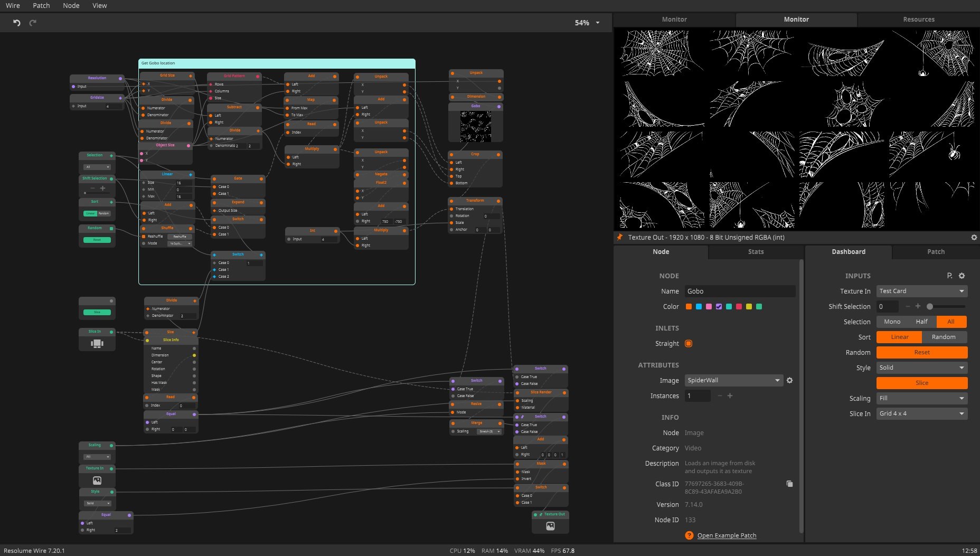The width and height of the screenshot is (980, 556).
Task: Click the redo arrow icon
Action: pos(33,23)
